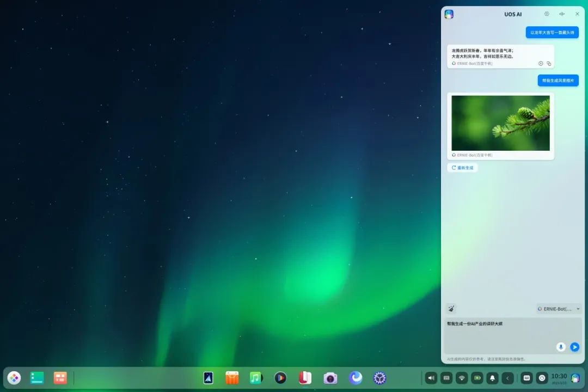588x392 pixels.
Task: Click the voice waveform icon in header
Action: click(x=562, y=14)
